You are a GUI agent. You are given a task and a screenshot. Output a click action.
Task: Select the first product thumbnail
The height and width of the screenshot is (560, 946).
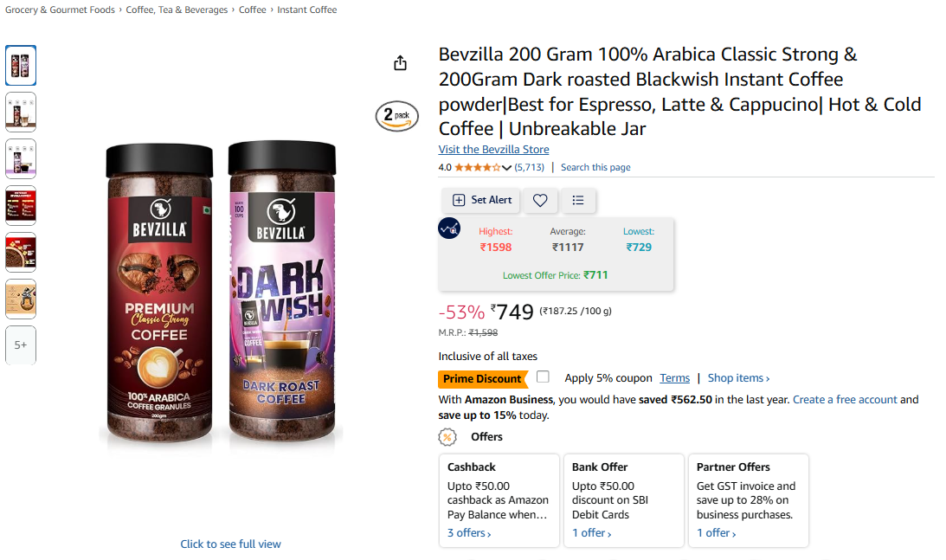(x=21, y=66)
